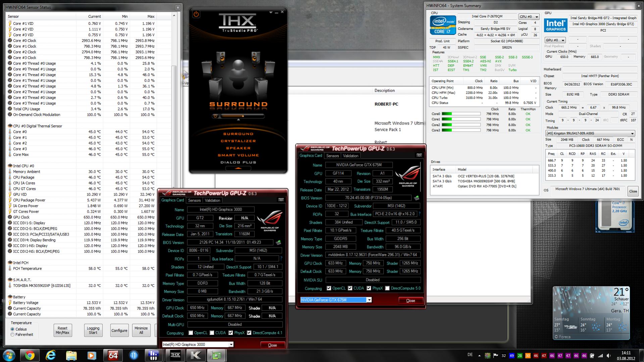
Task: Click the screenshot camera icon in NVIDIA GPU-Z
Action: coord(419,155)
